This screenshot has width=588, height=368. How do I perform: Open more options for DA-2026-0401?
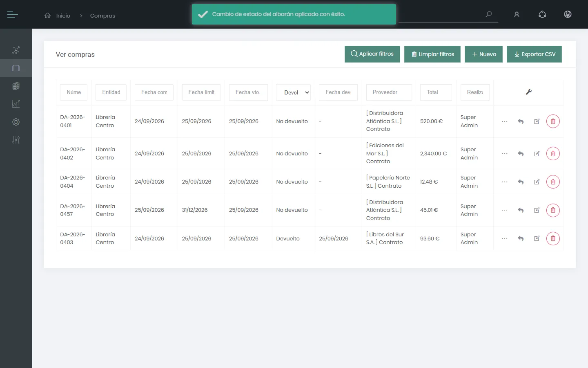(x=505, y=121)
